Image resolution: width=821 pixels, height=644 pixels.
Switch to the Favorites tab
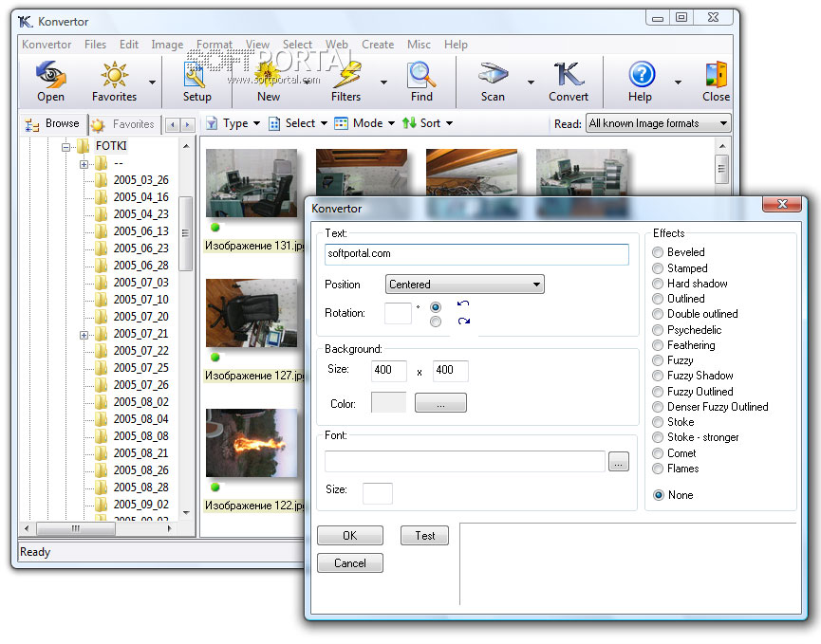pos(123,124)
